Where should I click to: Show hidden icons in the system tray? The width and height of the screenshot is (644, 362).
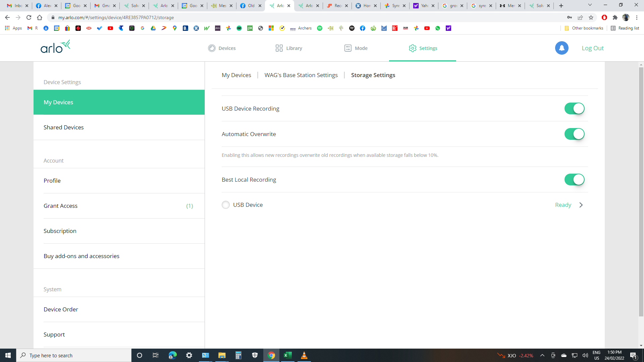[542, 355]
